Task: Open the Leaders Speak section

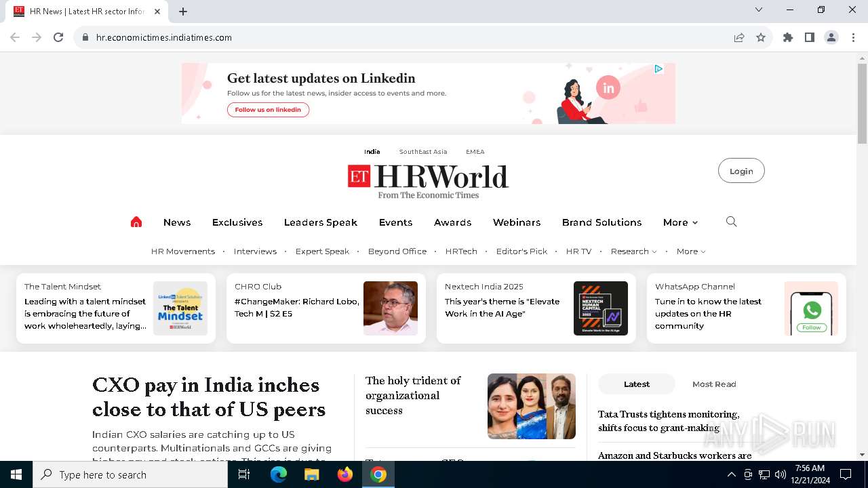Action: 321,222
